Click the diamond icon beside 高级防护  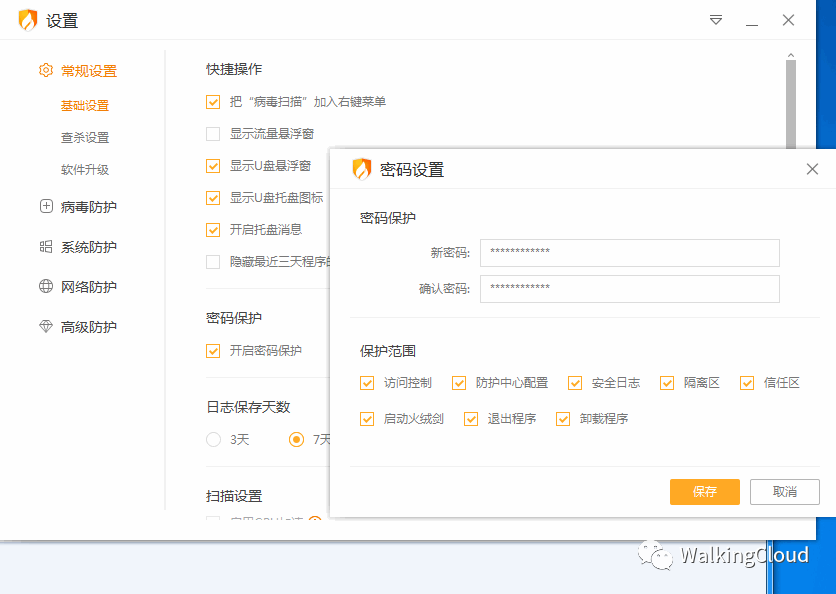click(x=46, y=326)
